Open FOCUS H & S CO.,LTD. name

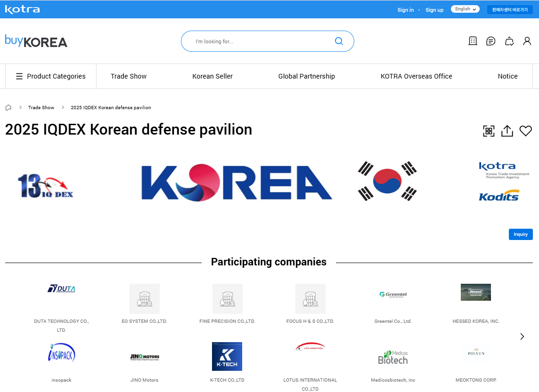click(x=310, y=321)
